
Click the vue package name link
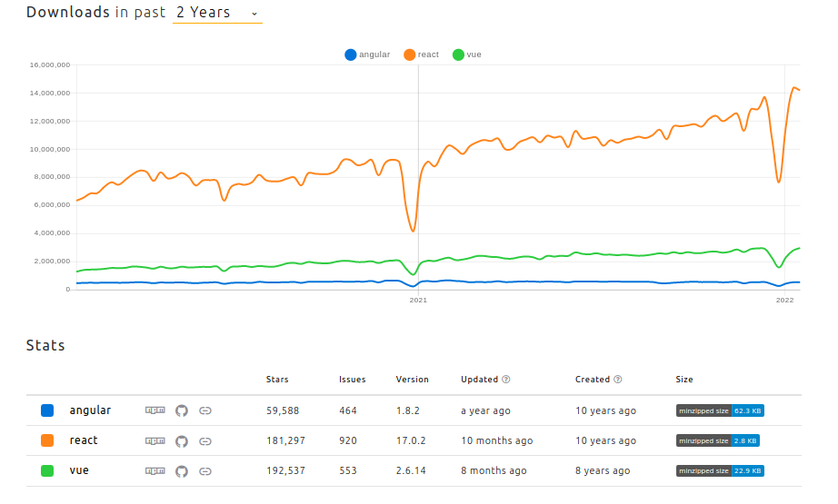point(79,470)
